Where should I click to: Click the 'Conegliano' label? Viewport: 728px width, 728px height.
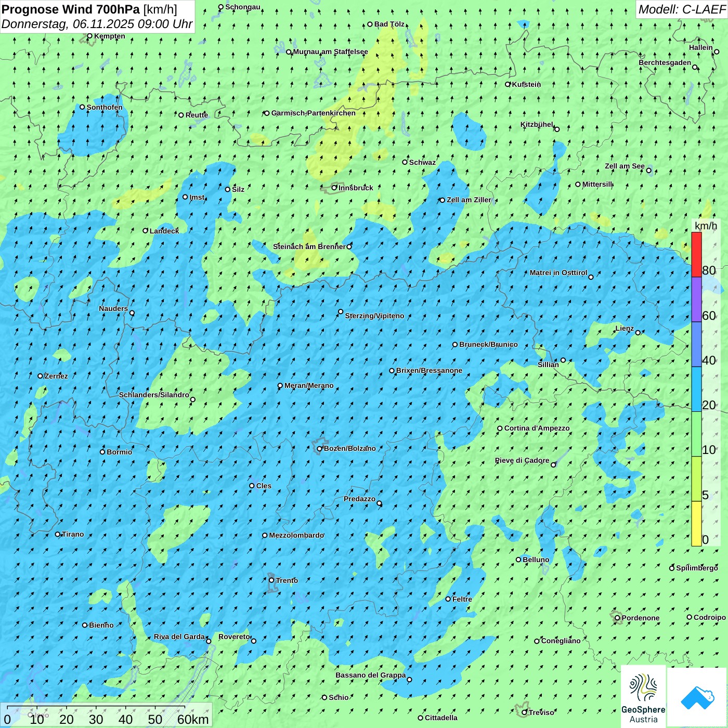[561, 641]
